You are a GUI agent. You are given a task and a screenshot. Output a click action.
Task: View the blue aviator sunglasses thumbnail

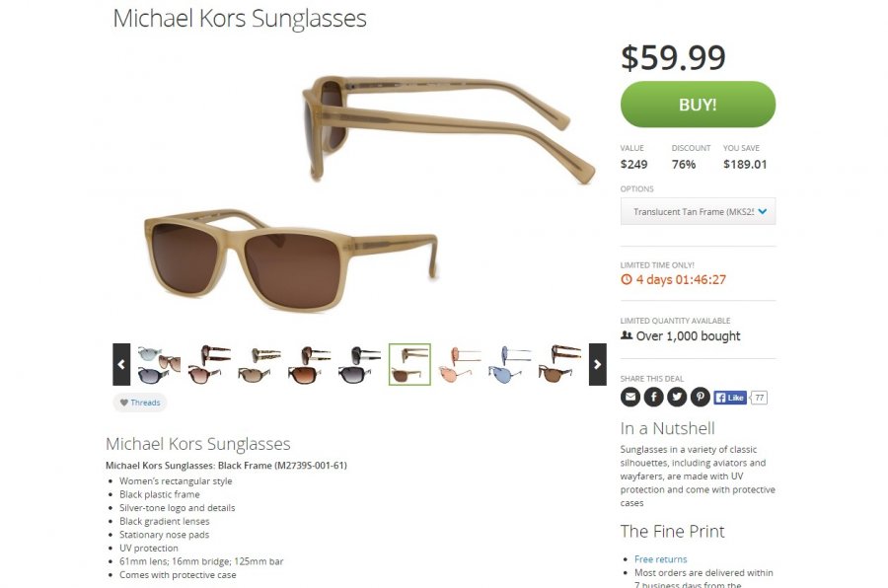coord(510,364)
